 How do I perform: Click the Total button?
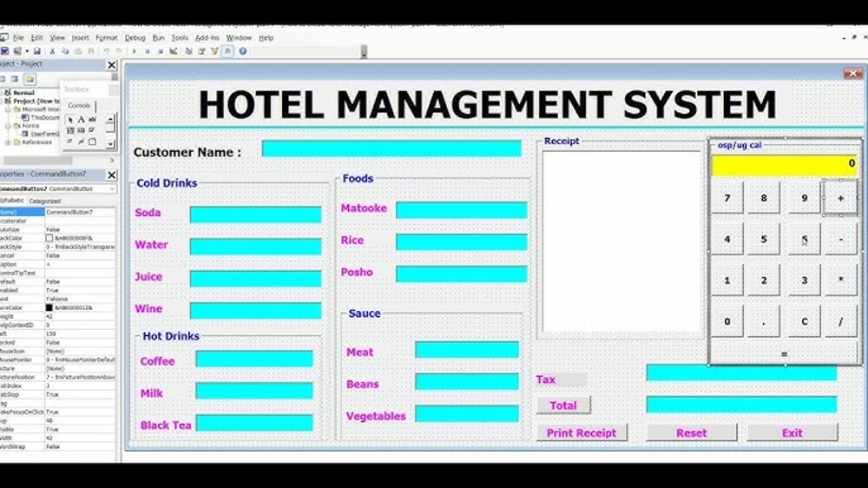[x=562, y=406]
